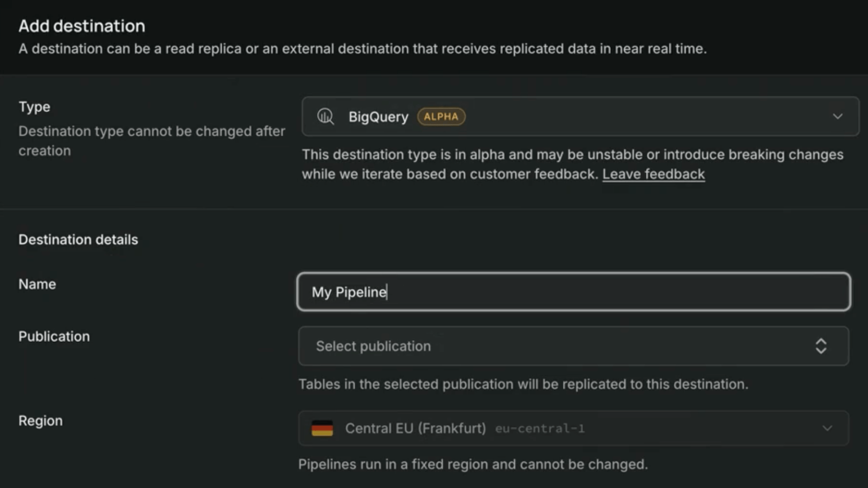
Task: Open the BigQuery destination type selector
Action: 580,117
